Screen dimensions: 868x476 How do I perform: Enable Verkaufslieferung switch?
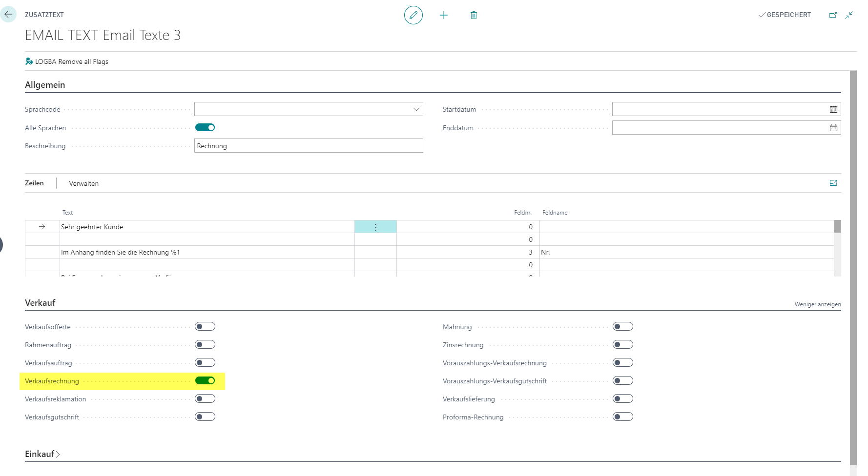pyautogui.click(x=623, y=398)
